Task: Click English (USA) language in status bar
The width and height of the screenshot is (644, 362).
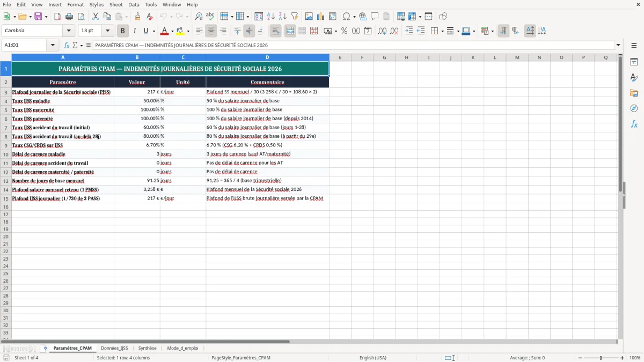Action: point(373,358)
